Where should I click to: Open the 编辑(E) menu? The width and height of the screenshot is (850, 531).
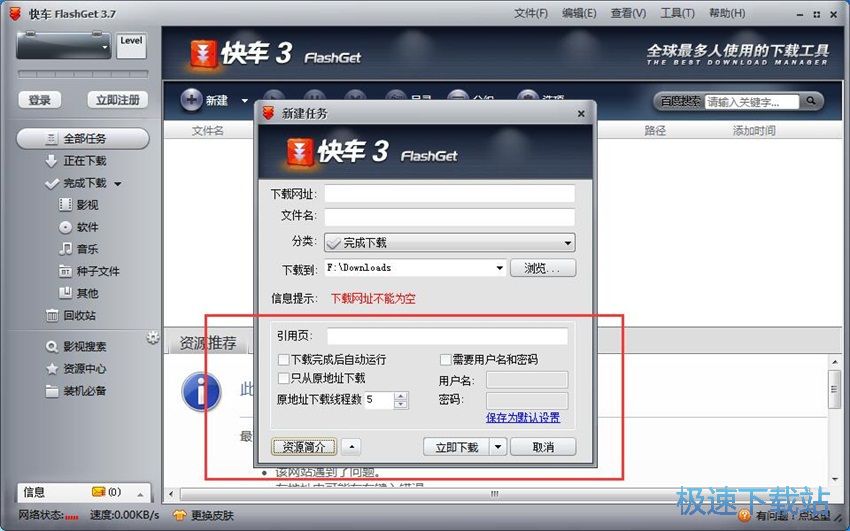[579, 13]
